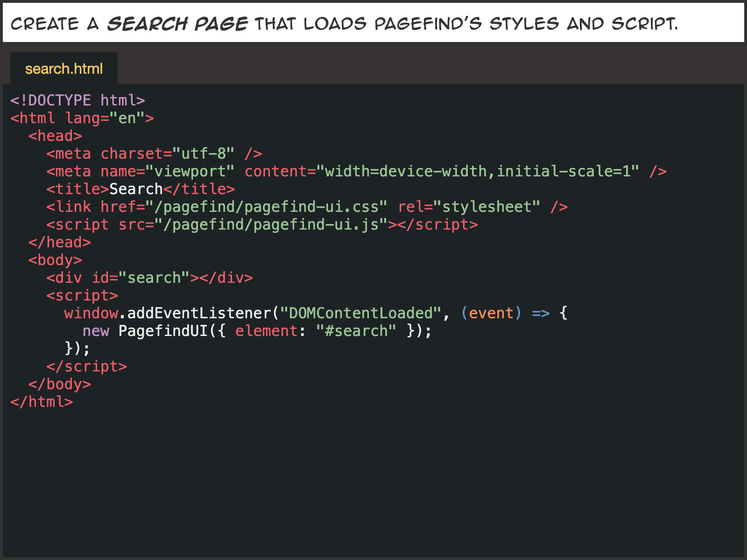This screenshot has width=747, height=560.
Task: Select the search.html file tab
Action: 64,69
